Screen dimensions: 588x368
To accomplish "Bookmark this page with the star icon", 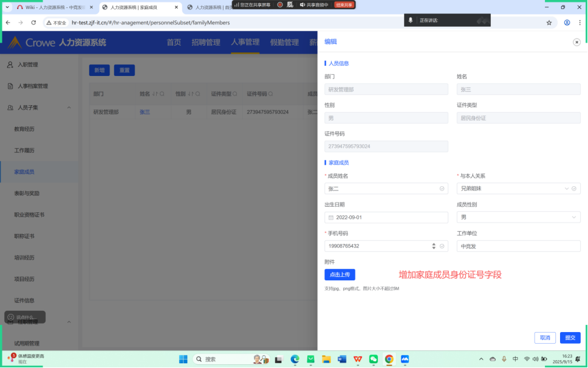I will pos(549,23).
